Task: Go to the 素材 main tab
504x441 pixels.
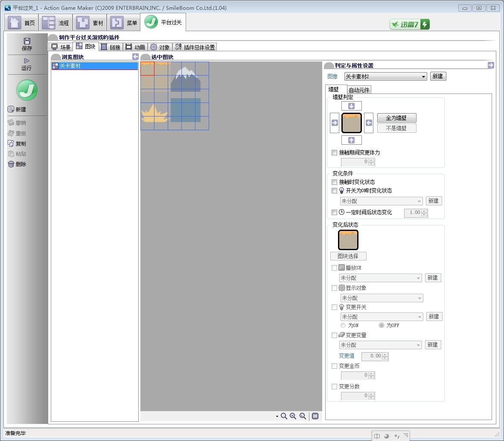Action: tap(90, 23)
